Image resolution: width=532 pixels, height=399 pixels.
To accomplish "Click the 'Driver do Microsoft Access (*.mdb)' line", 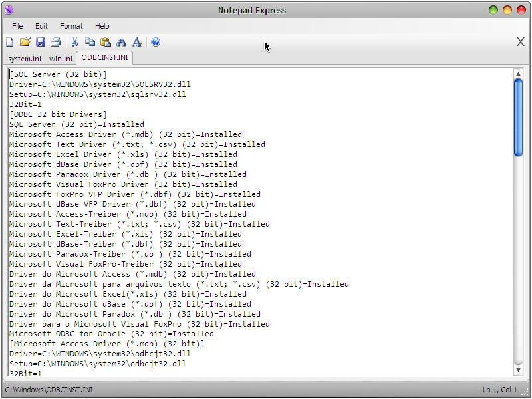I will tap(132, 274).
